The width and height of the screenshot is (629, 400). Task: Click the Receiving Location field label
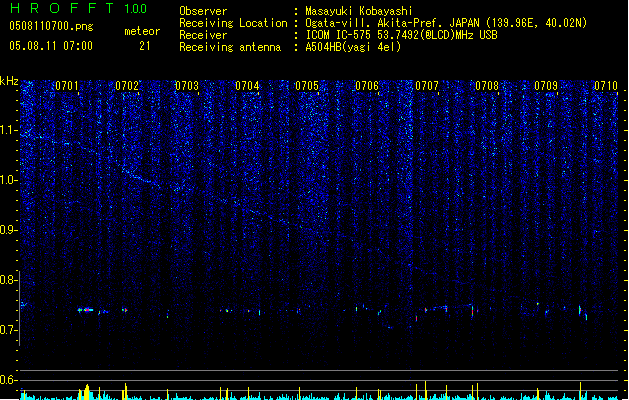click(233, 23)
